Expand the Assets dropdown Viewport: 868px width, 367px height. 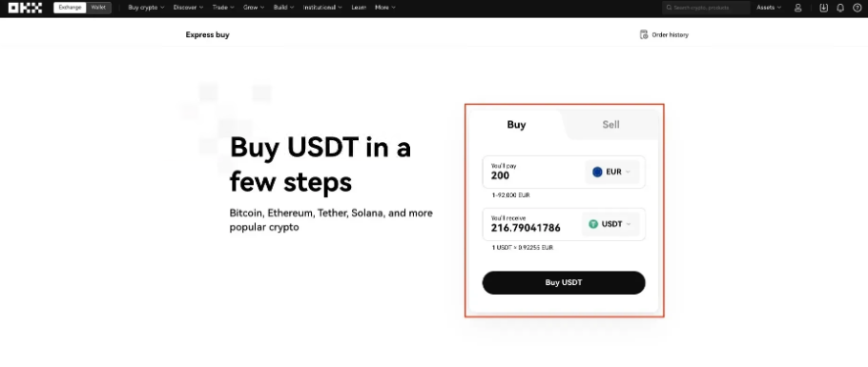point(769,8)
